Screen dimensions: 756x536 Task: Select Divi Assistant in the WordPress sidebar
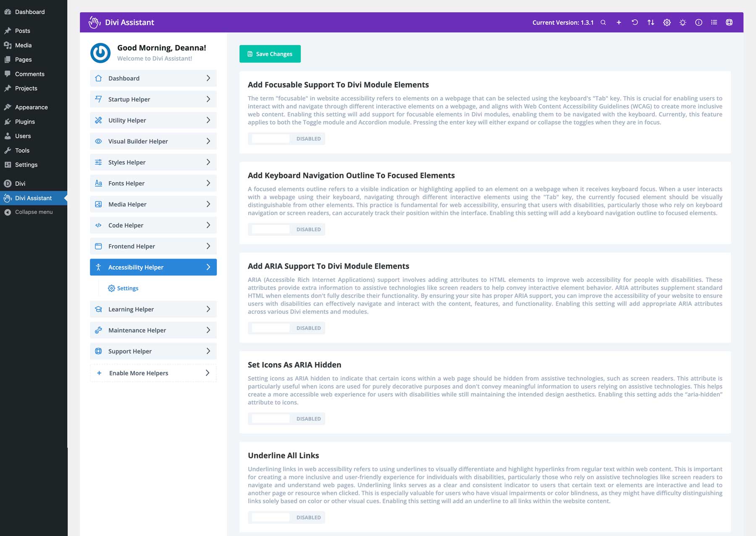pos(34,198)
